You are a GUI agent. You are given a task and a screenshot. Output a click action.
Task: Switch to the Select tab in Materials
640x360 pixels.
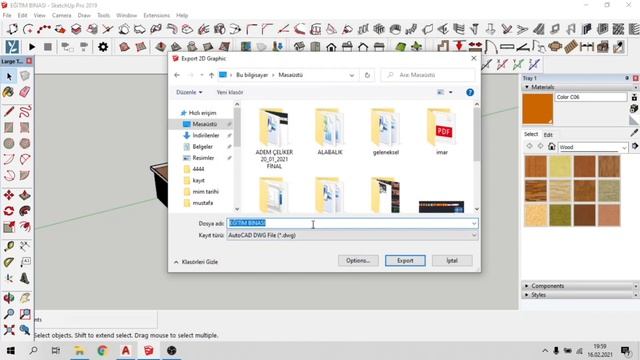point(531,134)
